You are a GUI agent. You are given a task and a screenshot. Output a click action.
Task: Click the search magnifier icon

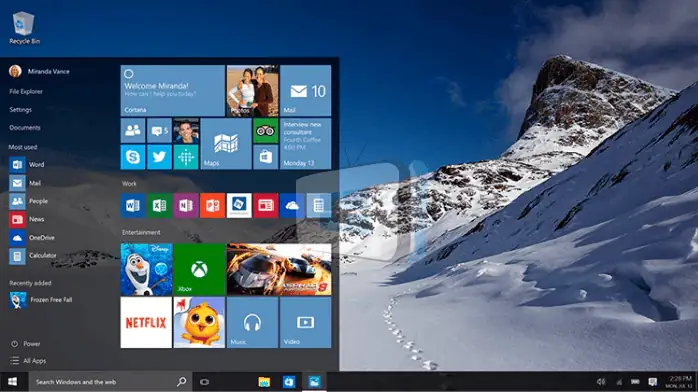coord(181,382)
